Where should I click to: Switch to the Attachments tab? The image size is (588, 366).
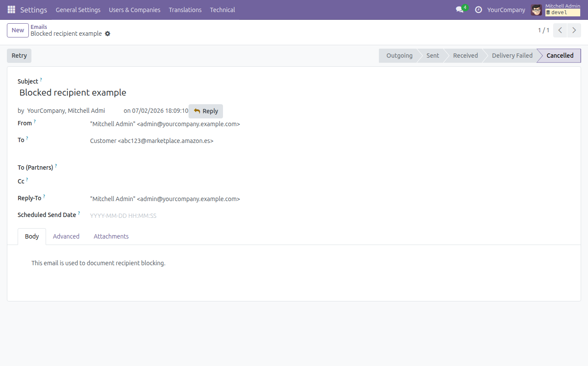tap(111, 236)
